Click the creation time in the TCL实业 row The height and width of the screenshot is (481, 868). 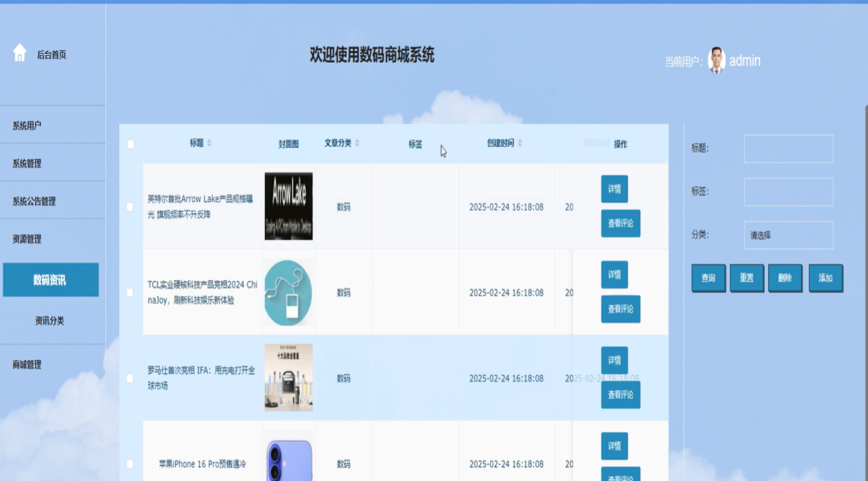506,293
